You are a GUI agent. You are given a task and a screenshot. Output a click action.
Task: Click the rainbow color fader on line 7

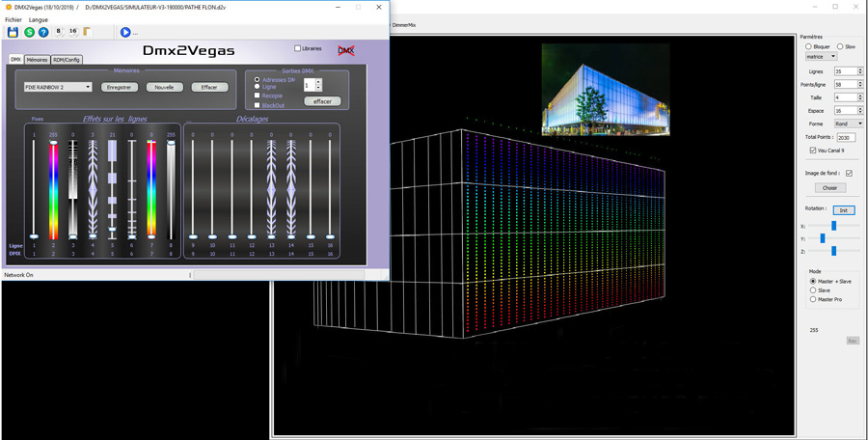point(151,189)
